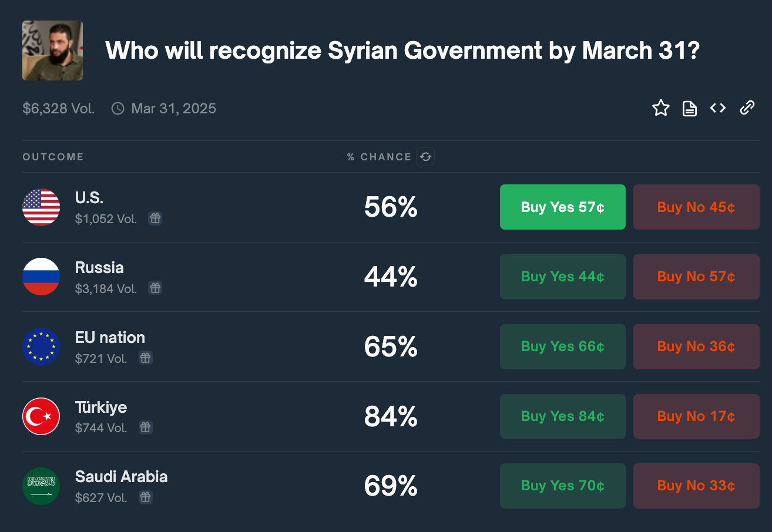Viewport: 772px width, 532px height.
Task: Click the Mar 31, 2025 end date
Action: tap(173, 109)
